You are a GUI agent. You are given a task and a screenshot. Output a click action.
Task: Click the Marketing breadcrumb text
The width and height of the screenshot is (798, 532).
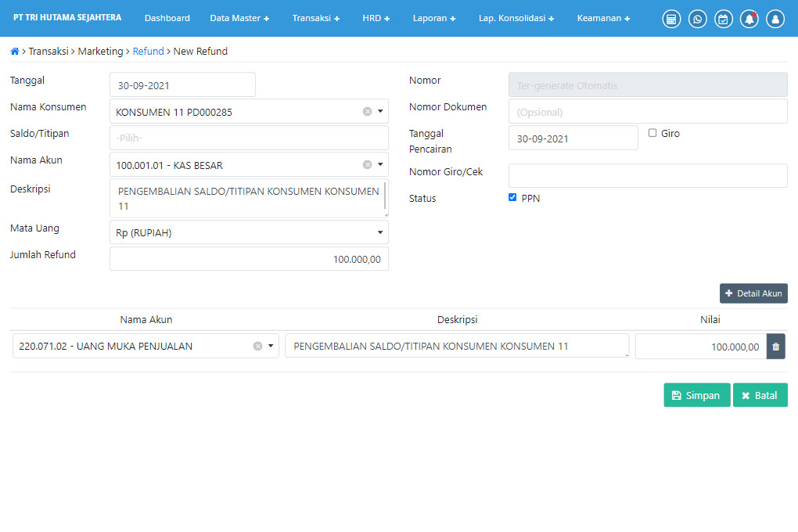100,52
